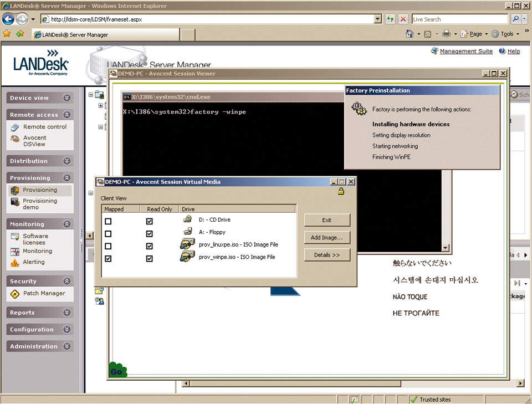The image size is (532, 404).
Task: Click the Live Search input field
Action: [459, 19]
